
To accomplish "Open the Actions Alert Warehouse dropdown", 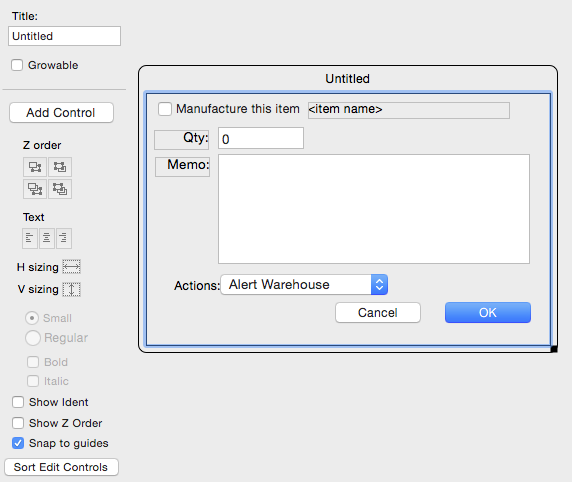I will coord(304,285).
